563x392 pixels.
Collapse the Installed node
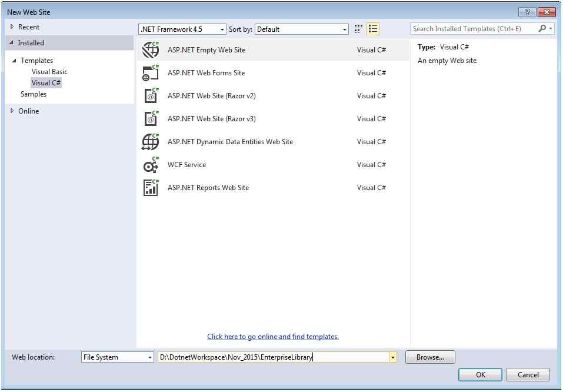tap(12, 43)
